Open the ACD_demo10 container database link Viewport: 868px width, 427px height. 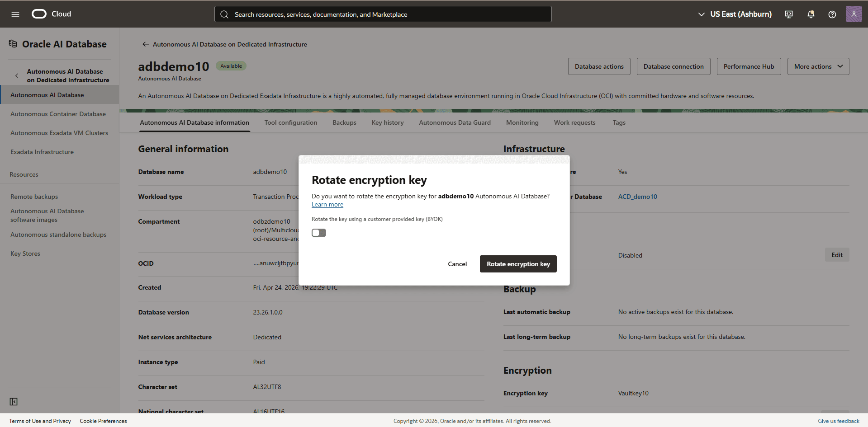pyautogui.click(x=637, y=197)
